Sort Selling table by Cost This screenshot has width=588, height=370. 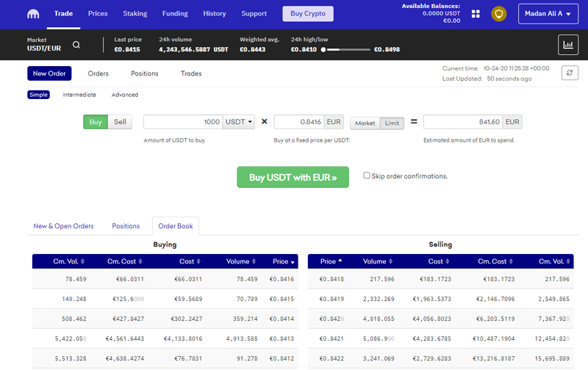tap(438, 261)
